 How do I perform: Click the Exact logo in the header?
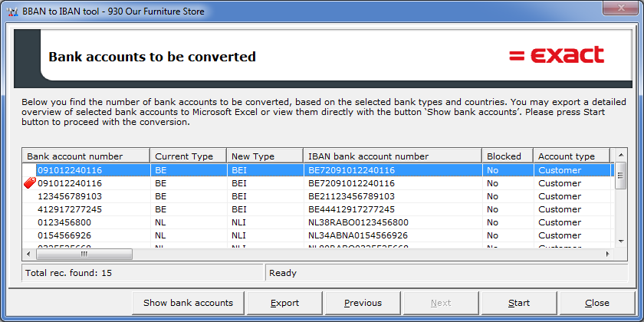point(557,56)
